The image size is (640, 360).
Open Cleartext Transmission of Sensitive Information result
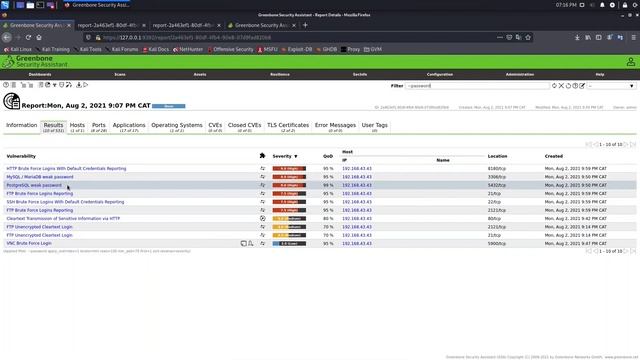63,218
